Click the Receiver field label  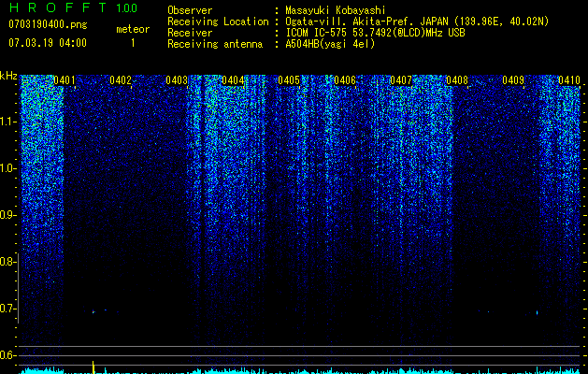point(190,33)
